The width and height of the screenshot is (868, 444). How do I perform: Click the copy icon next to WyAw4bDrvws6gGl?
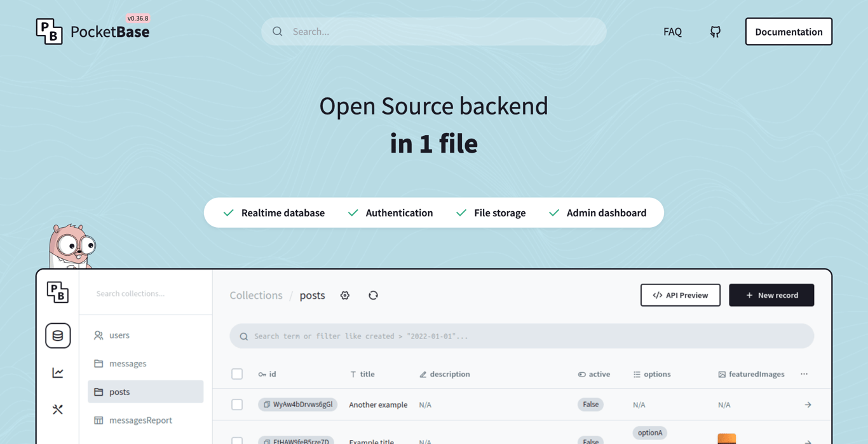coord(267,405)
